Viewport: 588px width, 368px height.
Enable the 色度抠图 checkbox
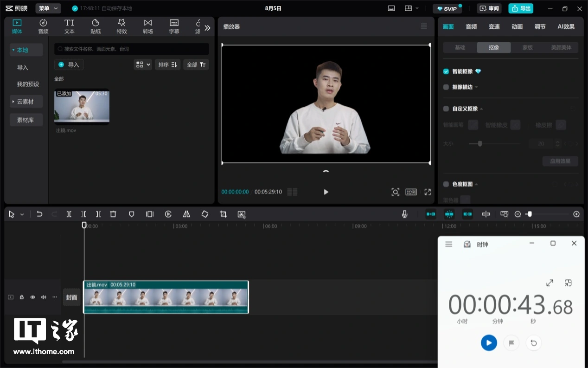click(x=446, y=184)
